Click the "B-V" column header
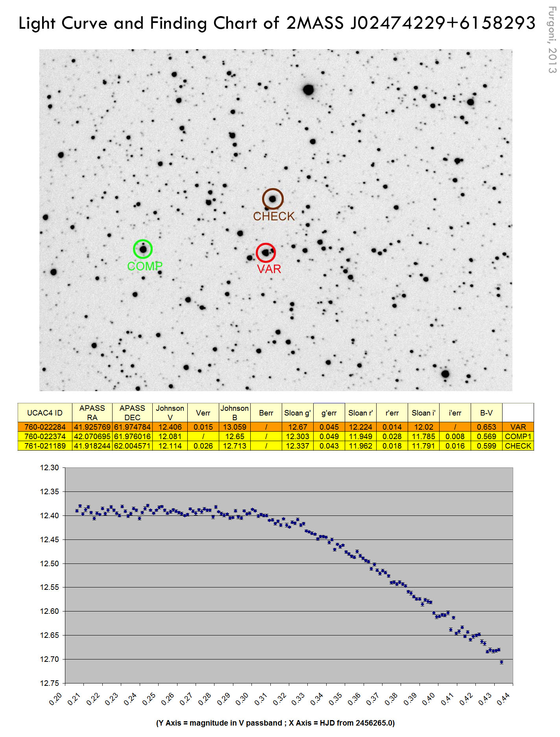 pos(486,413)
